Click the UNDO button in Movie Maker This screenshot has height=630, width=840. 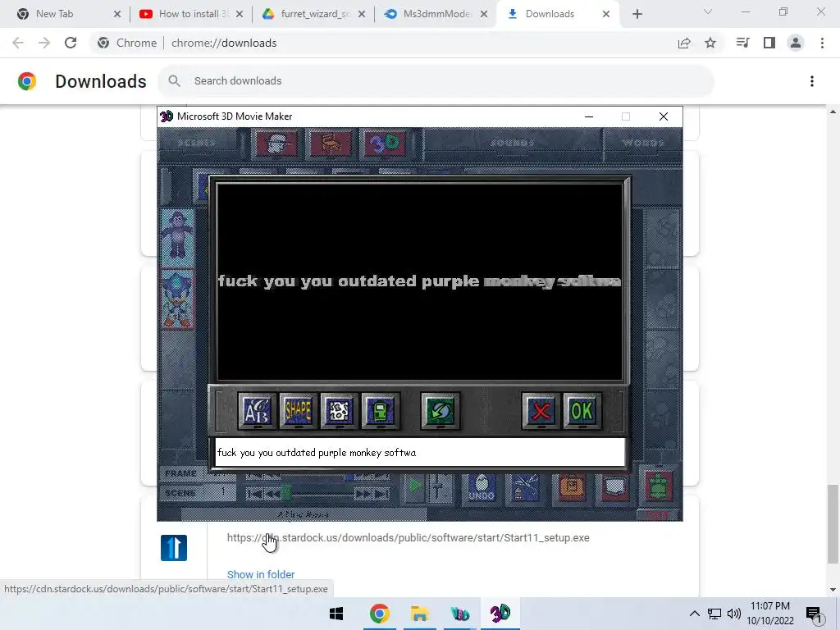pyautogui.click(x=481, y=487)
